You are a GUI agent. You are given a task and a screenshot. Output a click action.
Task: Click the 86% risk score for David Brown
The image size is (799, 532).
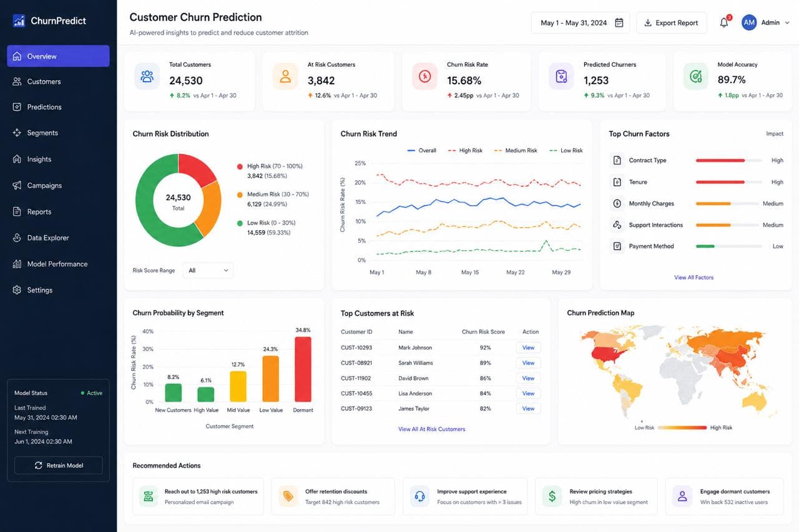485,378
